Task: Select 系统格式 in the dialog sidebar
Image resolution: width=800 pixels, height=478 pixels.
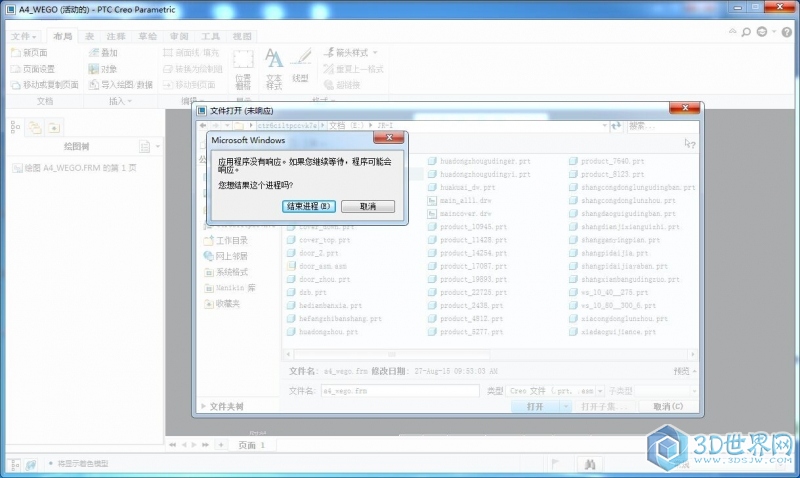Action: [x=226, y=272]
